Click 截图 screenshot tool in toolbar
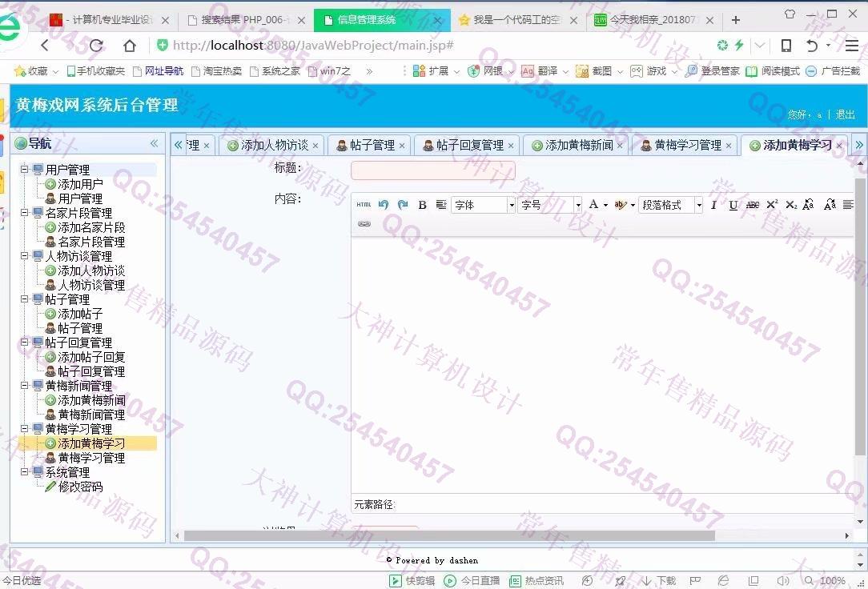Image resolution: width=868 pixels, height=589 pixels. [596, 70]
